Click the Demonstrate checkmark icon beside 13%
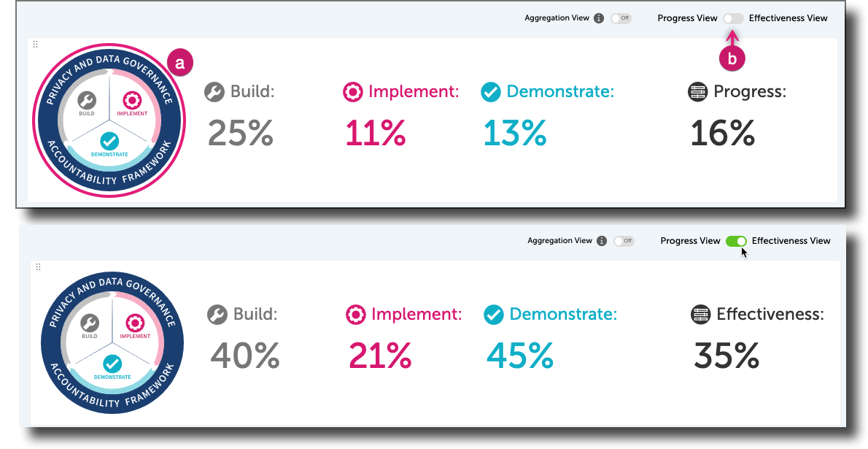This screenshot has height=449, width=868. point(490,91)
